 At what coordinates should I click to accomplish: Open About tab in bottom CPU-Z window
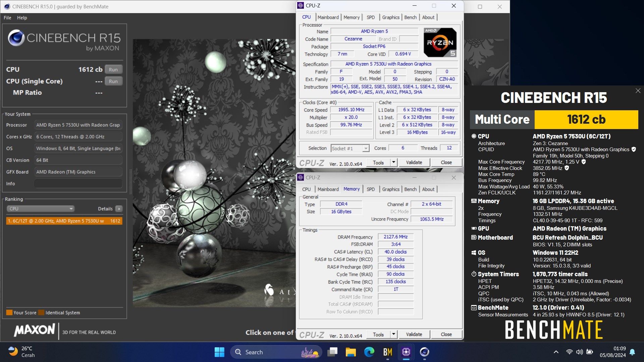(x=428, y=189)
